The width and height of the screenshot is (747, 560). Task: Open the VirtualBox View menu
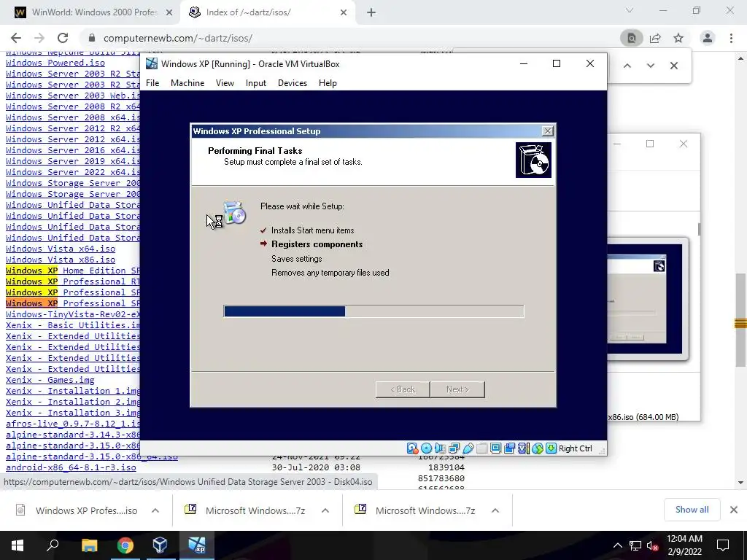(x=225, y=83)
